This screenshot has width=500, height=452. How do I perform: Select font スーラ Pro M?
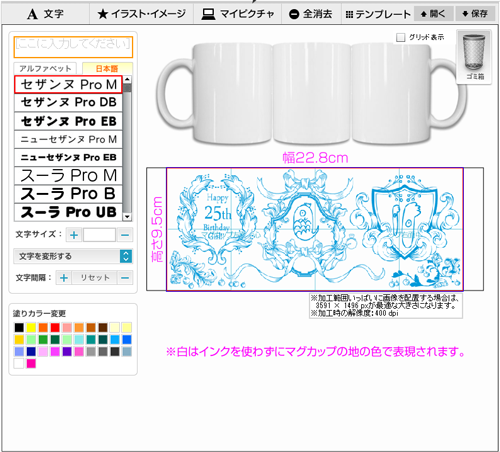68,176
